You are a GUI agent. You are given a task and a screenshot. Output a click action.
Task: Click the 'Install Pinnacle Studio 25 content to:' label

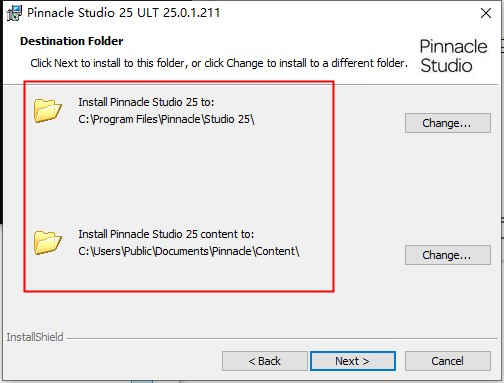click(x=166, y=234)
